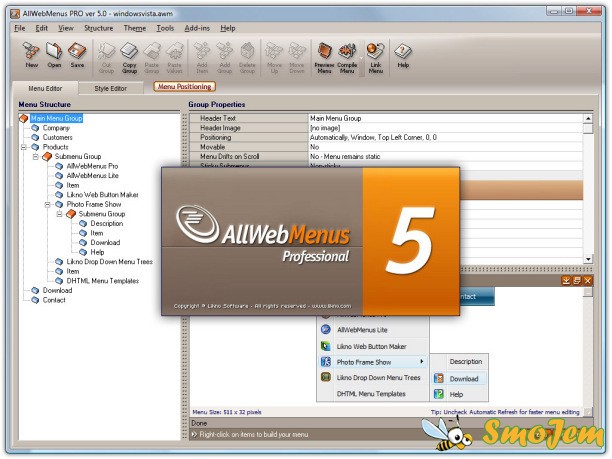Viewport: 612px width, 459px height.
Task: Switch to the Menu Editor tab
Action: click(45, 89)
